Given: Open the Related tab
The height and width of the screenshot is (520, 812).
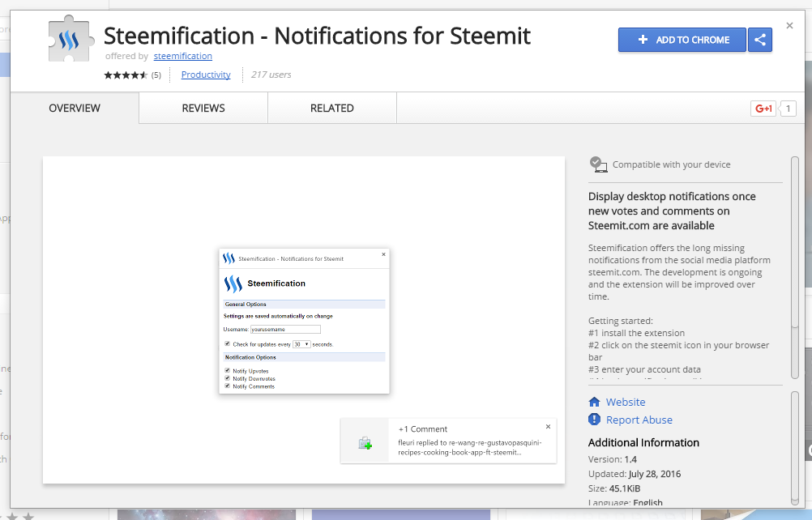Looking at the screenshot, I should 332,108.
